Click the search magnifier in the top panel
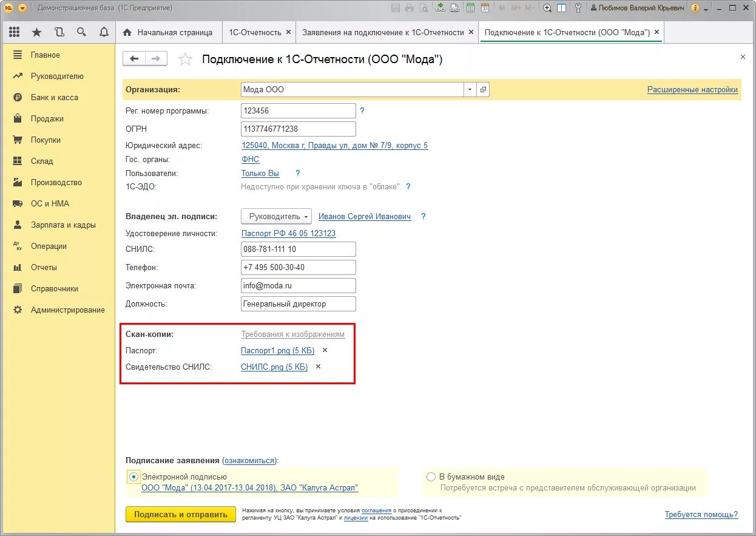The height and width of the screenshot is (536, 756). point(81,32)
